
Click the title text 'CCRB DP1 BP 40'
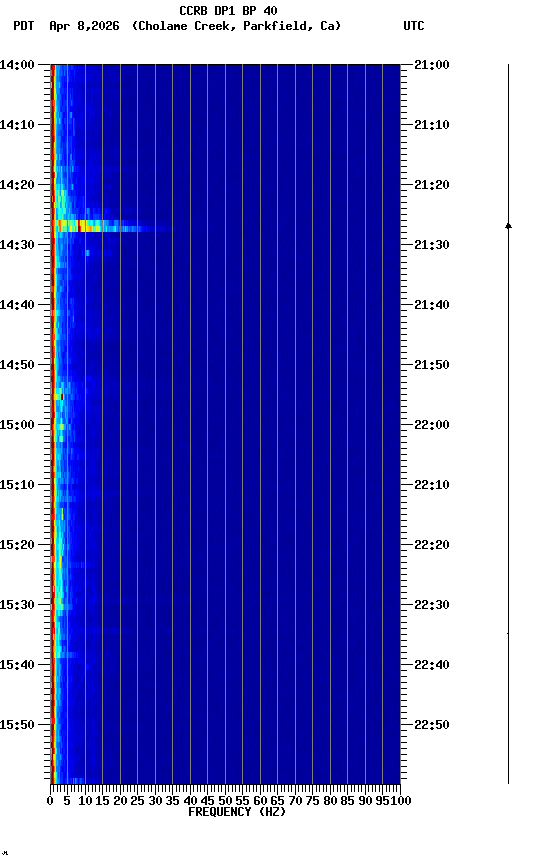(x=228, y=10)
